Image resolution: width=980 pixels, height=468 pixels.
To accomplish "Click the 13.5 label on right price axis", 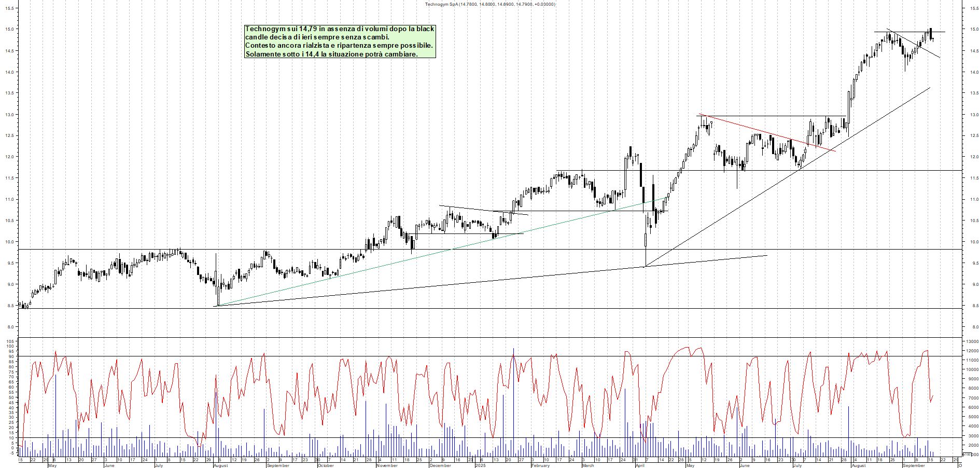I will pos(974,93).
